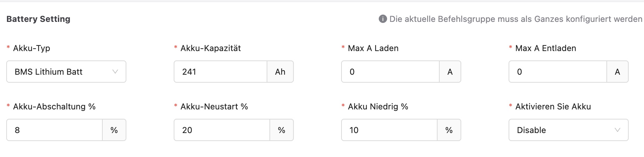This screenshot has width=644, height=157.
Task: Click the % suffix of Akku-Neustart field
Action: click(282, 130)
